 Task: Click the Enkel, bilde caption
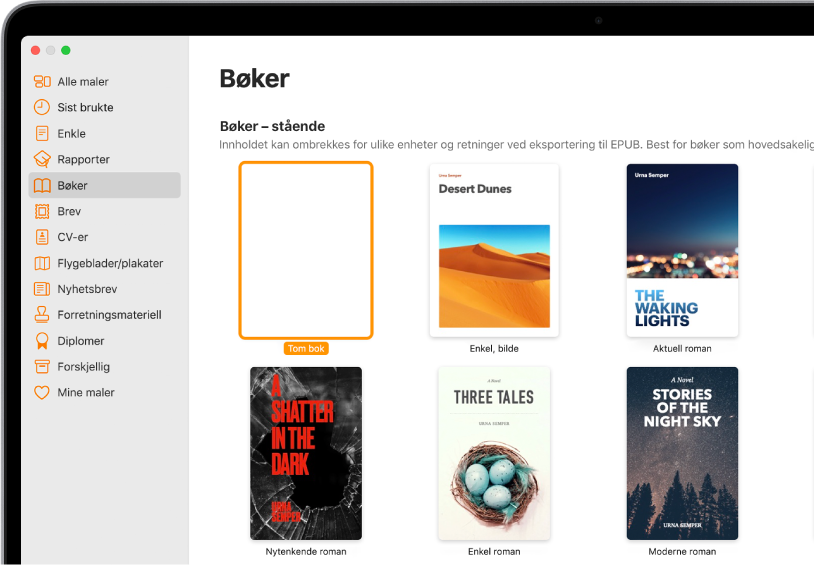coord(494,348)
